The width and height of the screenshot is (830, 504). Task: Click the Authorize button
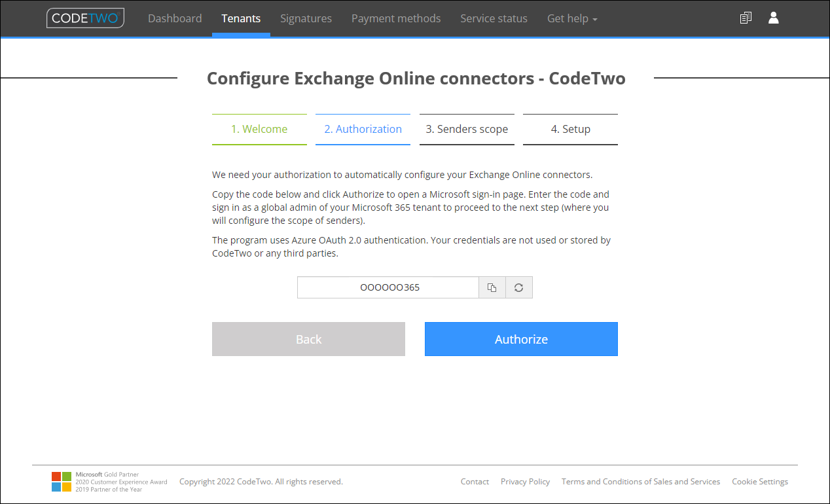point(521,339)
